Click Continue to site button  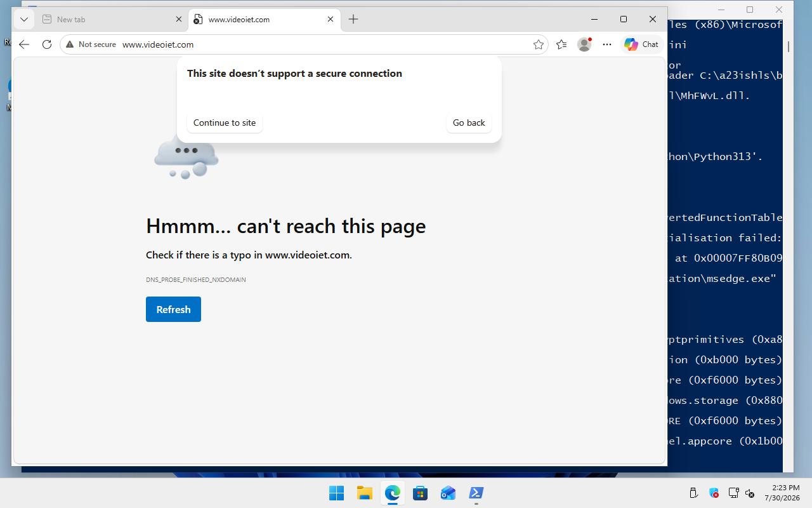(225, 123)
